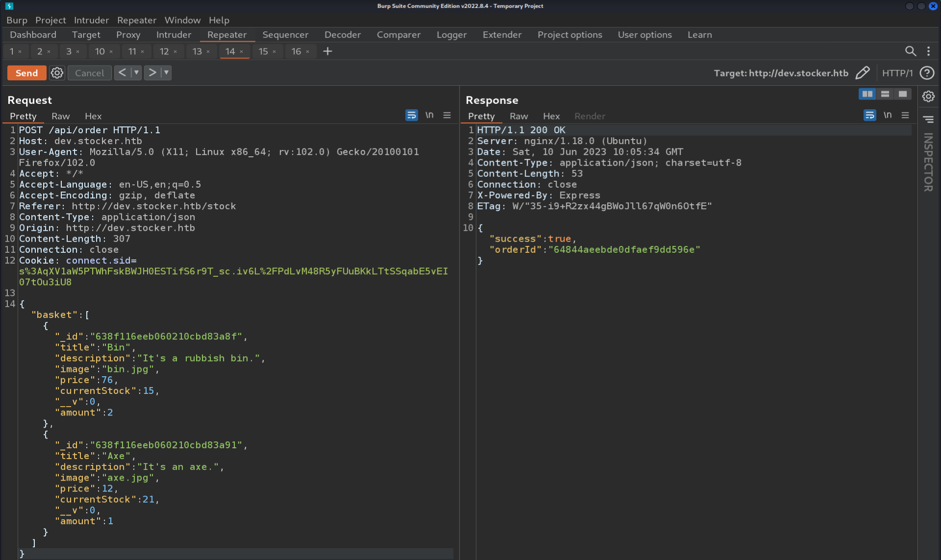Toggle response word wrap icon

pos(869,115)
